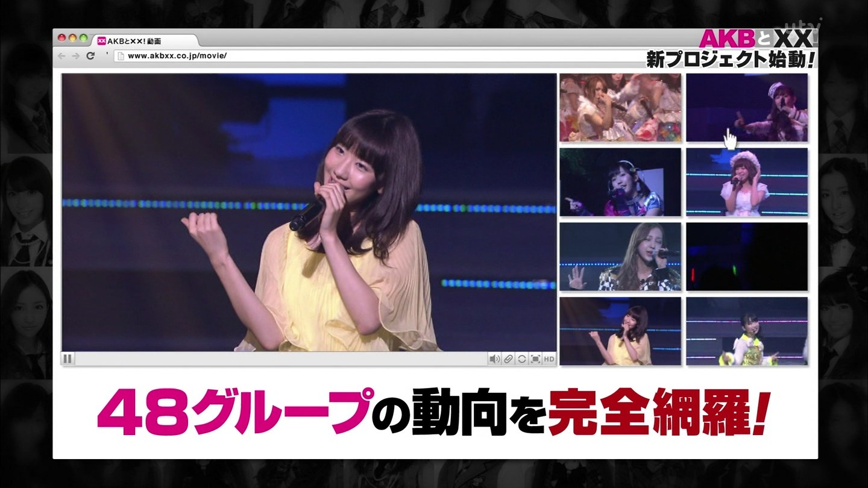This screenshot has height=488, width=868.
Task: Click the loop/replay icon in player bar
Action: [x=522, y=359]
